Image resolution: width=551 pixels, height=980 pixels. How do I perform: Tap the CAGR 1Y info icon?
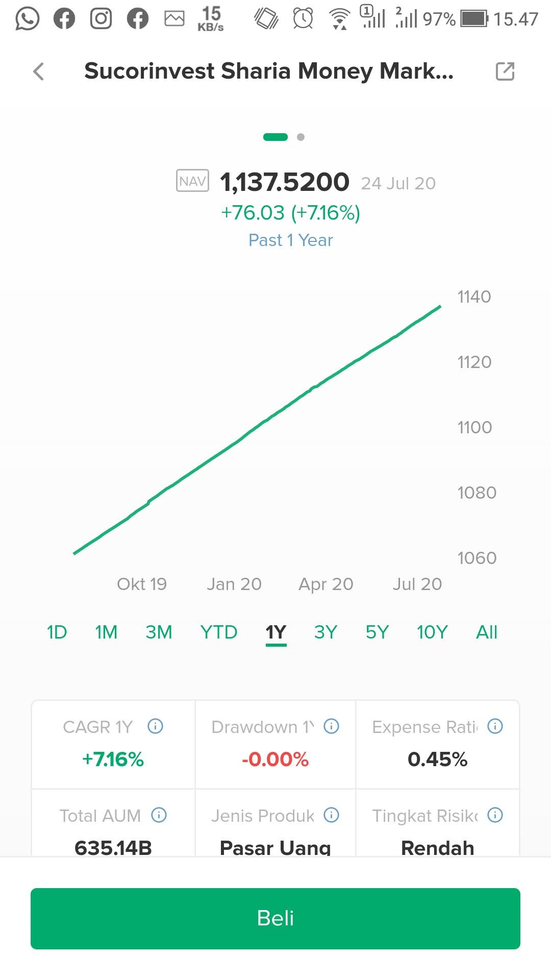pos(155,726)
